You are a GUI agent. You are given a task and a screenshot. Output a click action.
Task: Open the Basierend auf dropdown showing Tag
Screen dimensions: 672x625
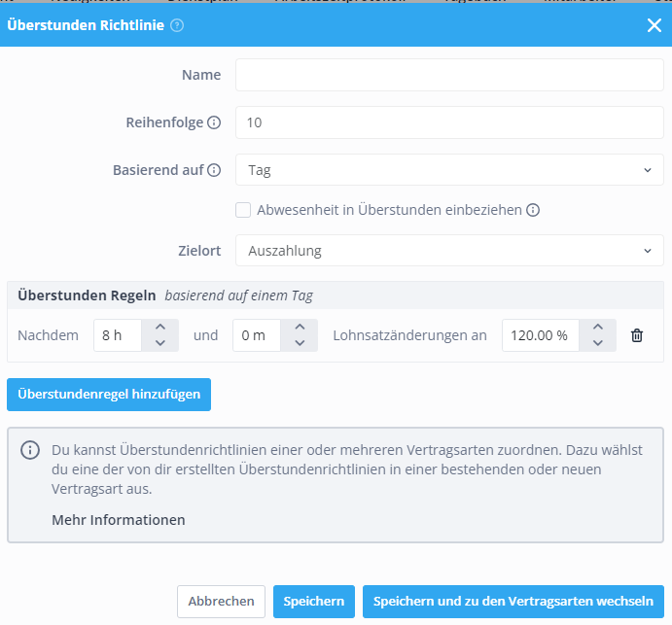tap(449, 170)
